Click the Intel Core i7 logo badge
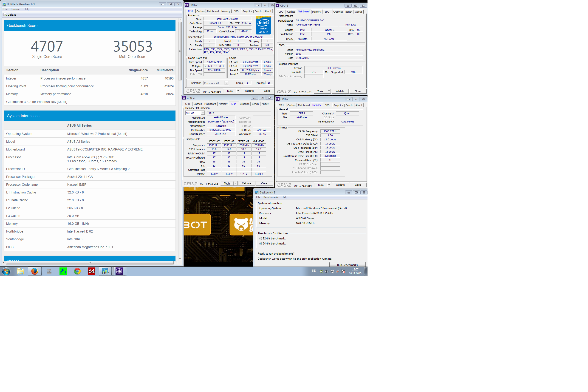Screen dimensions: 588x392 [x=263, y=25]
